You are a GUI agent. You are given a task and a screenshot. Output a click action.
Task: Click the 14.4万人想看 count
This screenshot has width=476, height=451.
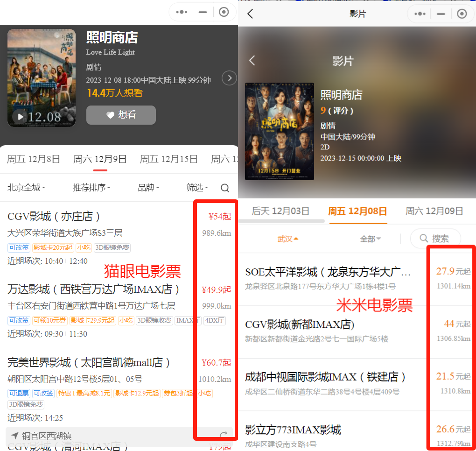pyautogui.click(x=115, y=93)
